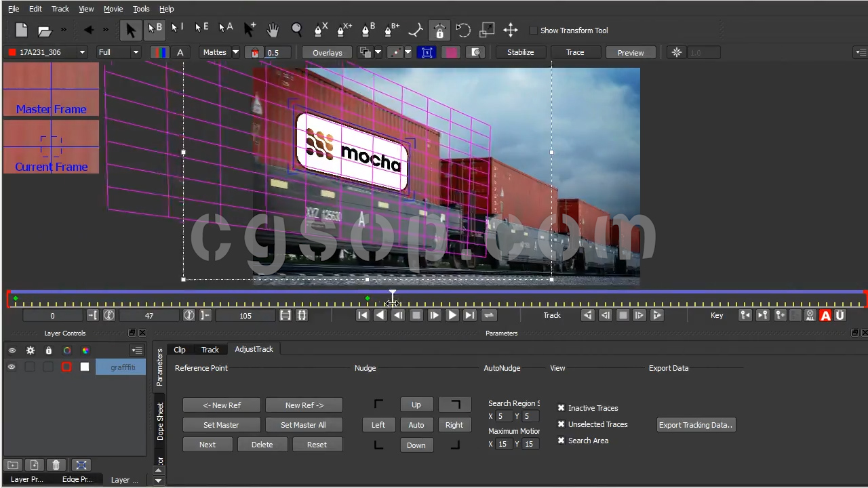Toggle the Overlays button
Image resolution: width=868 pixels, height=488 pixels.
(x=328, y=52)
